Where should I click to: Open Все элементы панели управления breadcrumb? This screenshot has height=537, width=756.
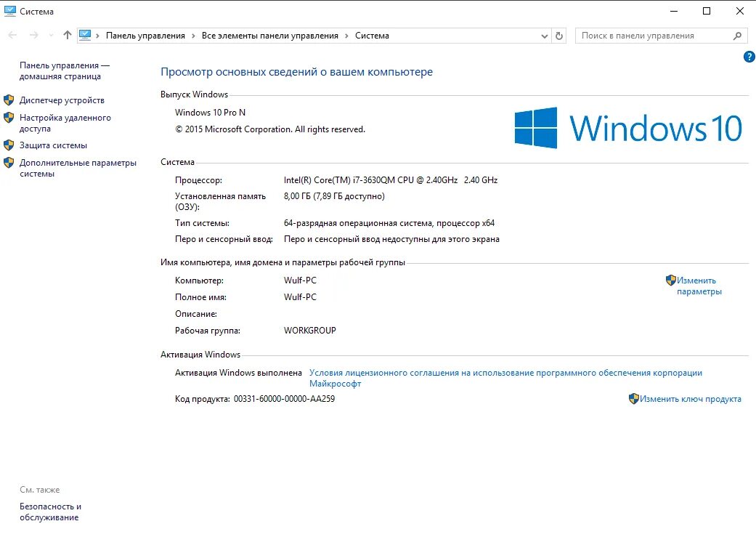[x=270, y=36]
